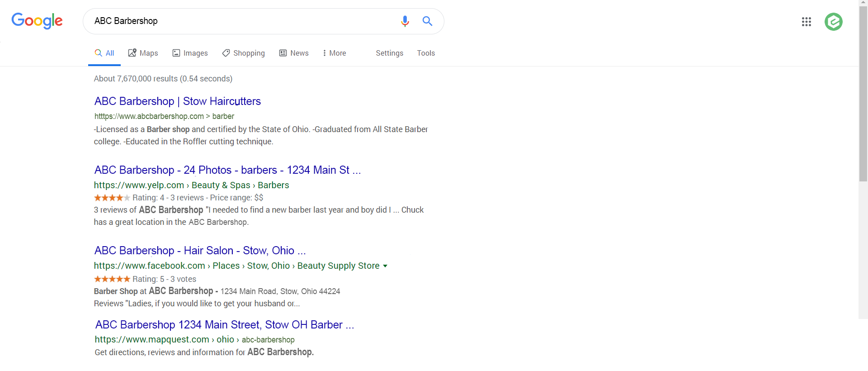Open the Google apps grid
This screenshot has width=868, height=371.
(807, 22)
